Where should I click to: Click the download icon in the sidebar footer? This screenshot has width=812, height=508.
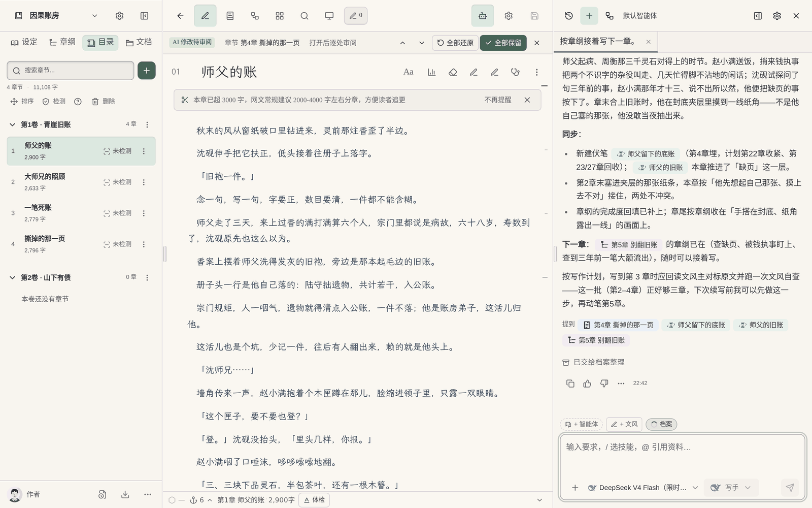(125, 494)
